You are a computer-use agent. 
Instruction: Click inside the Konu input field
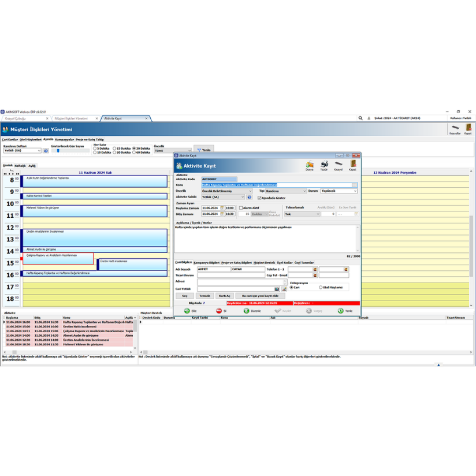click(260, 184)
